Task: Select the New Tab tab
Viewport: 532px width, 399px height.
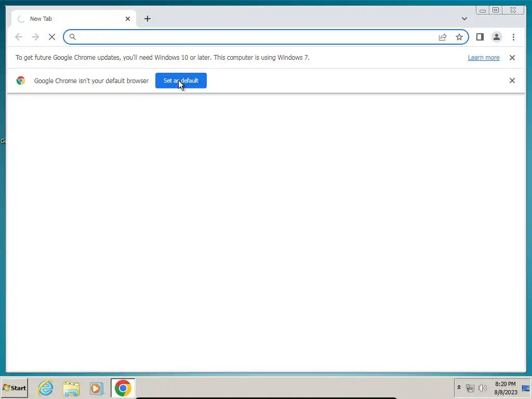Action: pos(74,19)
